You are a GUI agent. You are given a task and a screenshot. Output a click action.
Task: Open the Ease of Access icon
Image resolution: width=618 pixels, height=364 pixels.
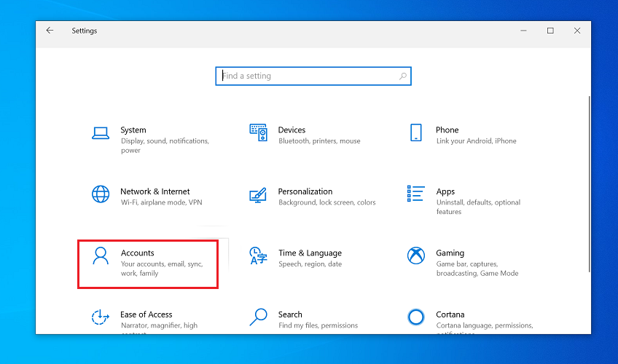pos(101,317)
